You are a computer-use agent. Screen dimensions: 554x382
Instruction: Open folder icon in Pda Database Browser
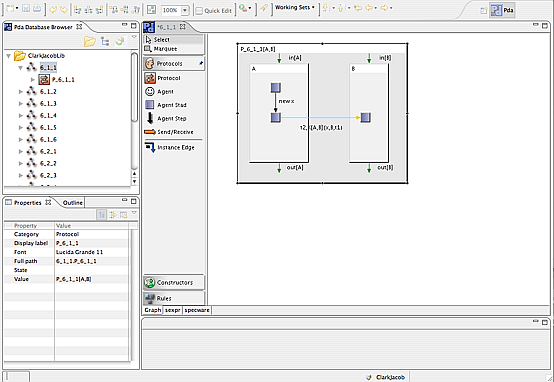tap(90, 42)
